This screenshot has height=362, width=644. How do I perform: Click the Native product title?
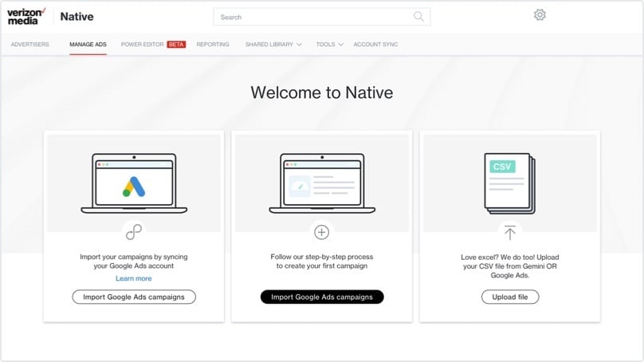pyautogui.click(x=77, y=17)
